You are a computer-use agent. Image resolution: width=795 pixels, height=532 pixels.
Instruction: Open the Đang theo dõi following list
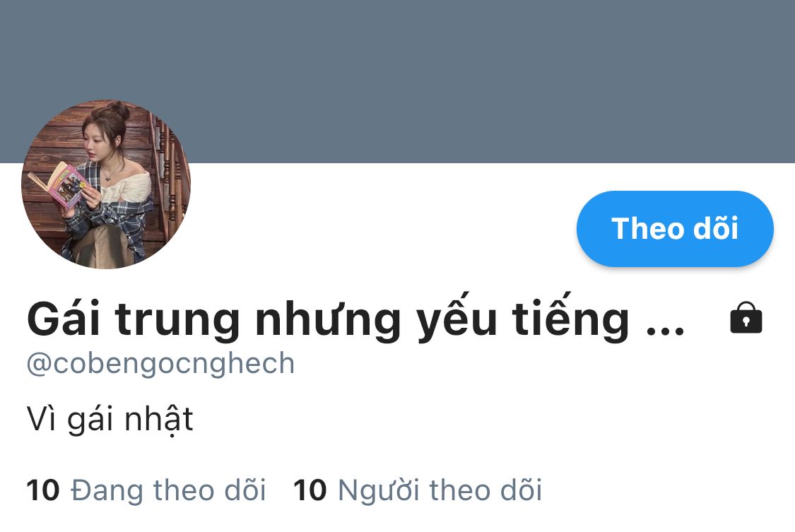click(146, 490)
